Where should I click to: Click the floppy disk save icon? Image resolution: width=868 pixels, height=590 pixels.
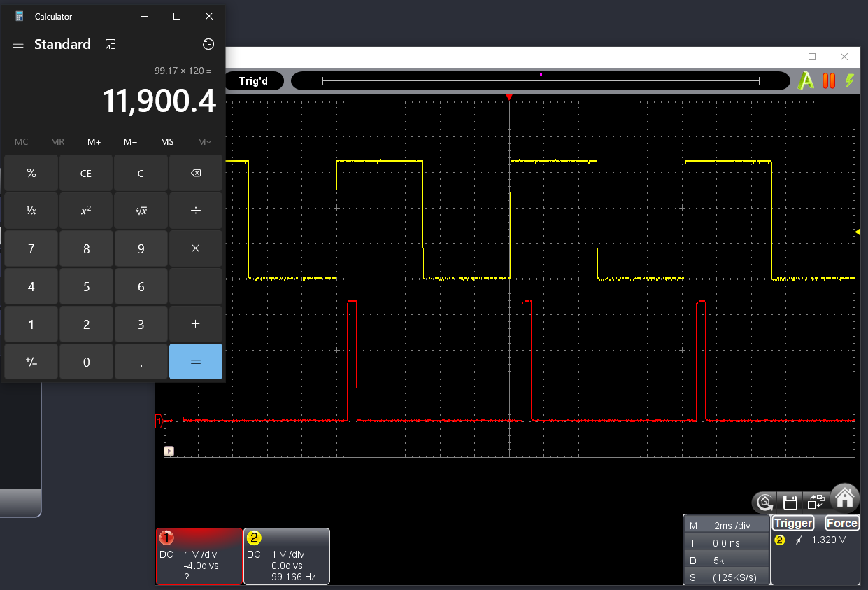[790, 501]
